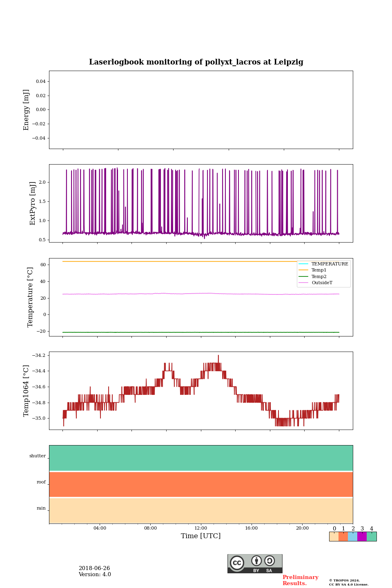
Task: Click the date 2018-06-26 text
Action: [x=94, y=568]
